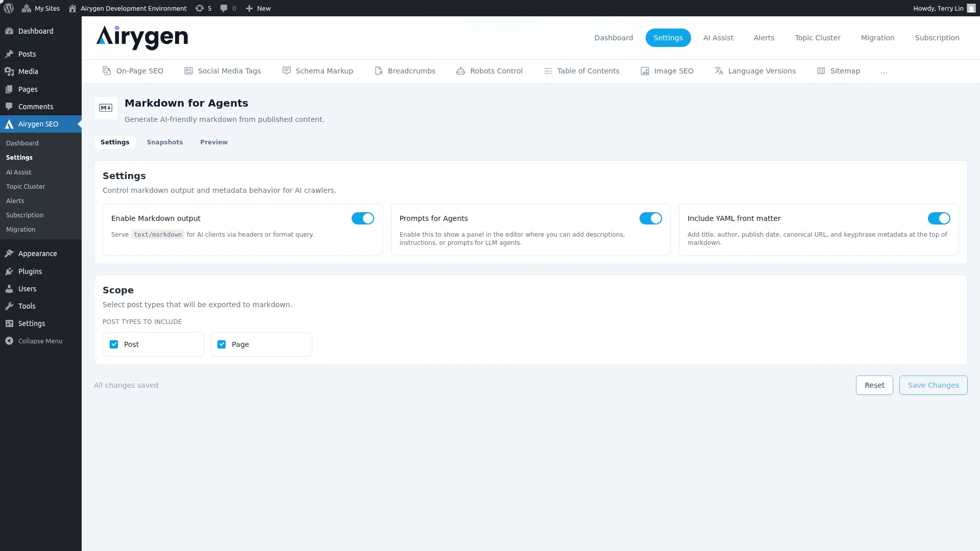This screenshot has height=551, width=980.
Task: Open the On-Page SEO settings tab
Action: tap(133, 71)
